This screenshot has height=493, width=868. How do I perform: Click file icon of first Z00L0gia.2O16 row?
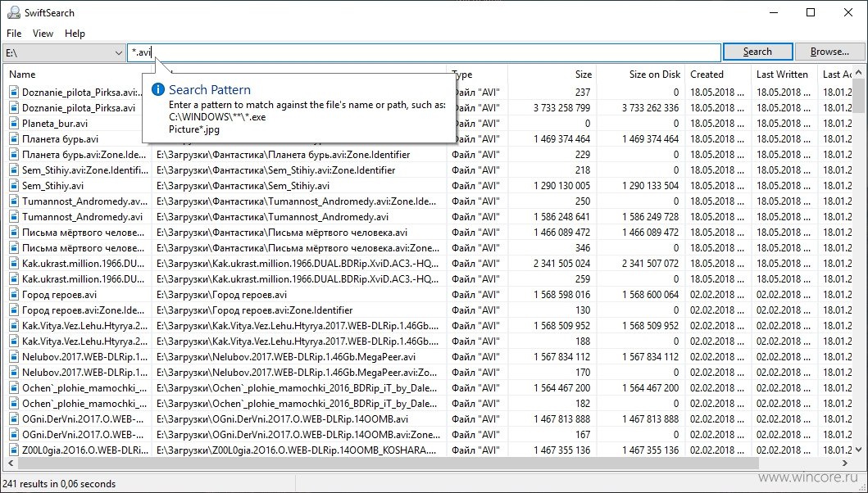click(x=14, y=450)
